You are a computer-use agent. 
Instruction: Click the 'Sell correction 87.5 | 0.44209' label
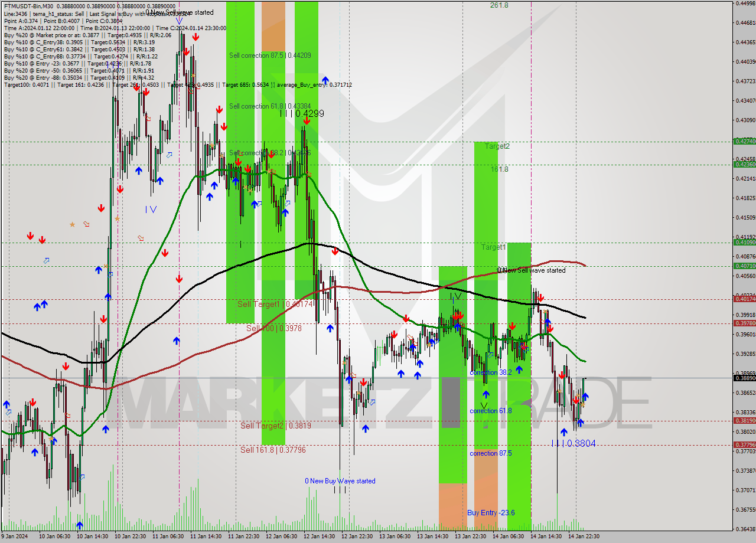[x=270, y=55]
